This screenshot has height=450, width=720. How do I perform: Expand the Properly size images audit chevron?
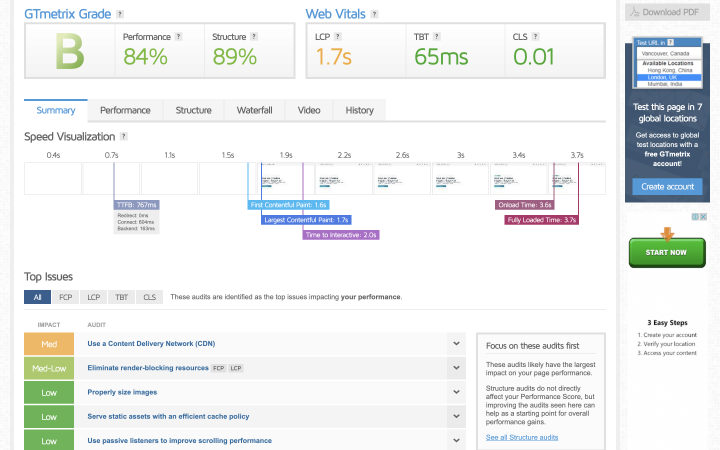456,392
